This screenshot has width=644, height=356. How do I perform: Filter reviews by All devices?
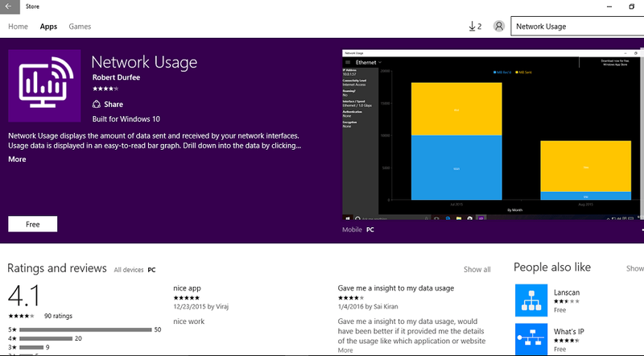pos(129,270)
